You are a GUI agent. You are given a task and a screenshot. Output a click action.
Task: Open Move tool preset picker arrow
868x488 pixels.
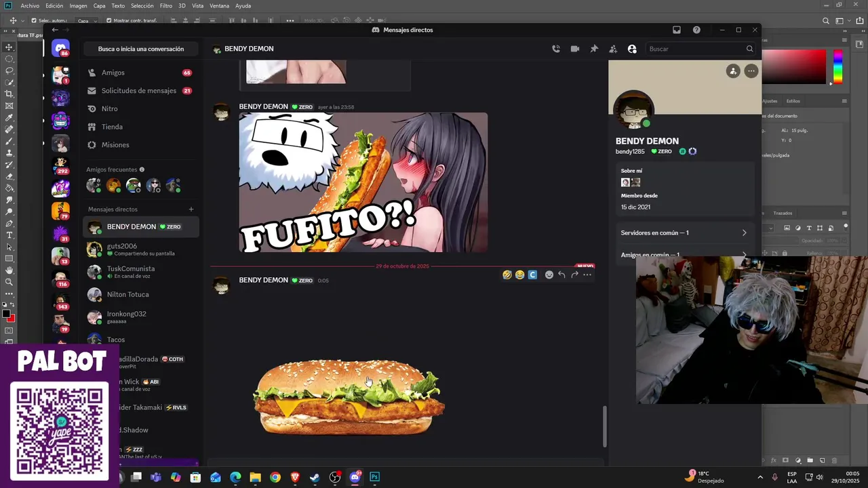coord(22,21)
